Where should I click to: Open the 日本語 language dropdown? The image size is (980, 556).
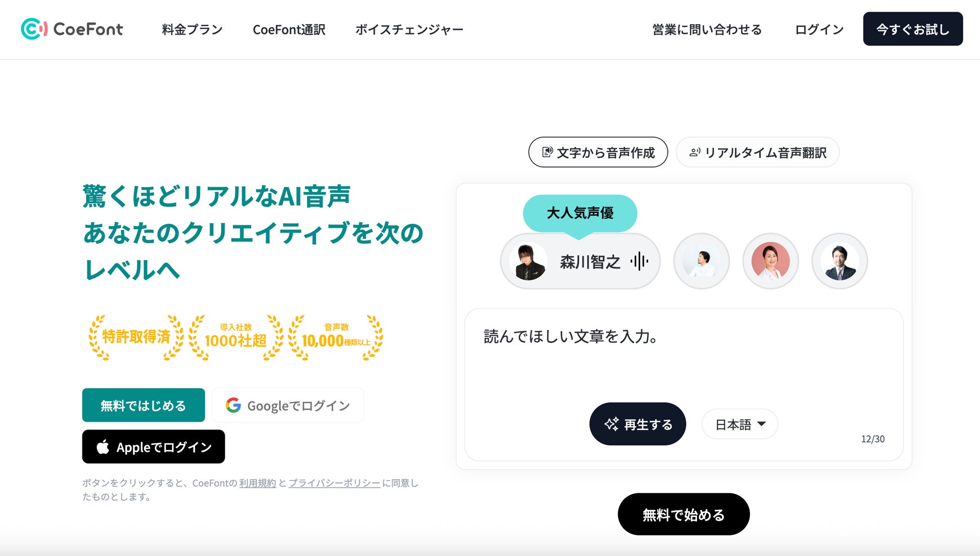[x=740, y=424]
